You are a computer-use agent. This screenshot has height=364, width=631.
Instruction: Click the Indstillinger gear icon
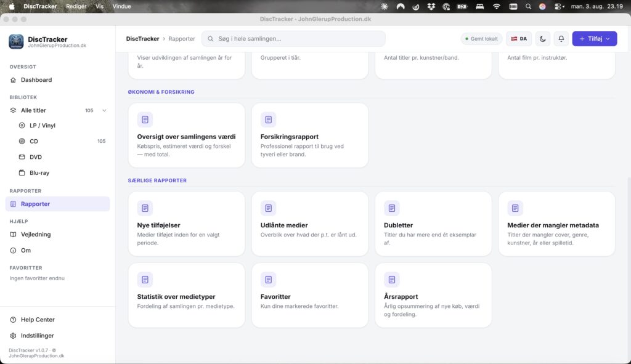tap(14, 336)
